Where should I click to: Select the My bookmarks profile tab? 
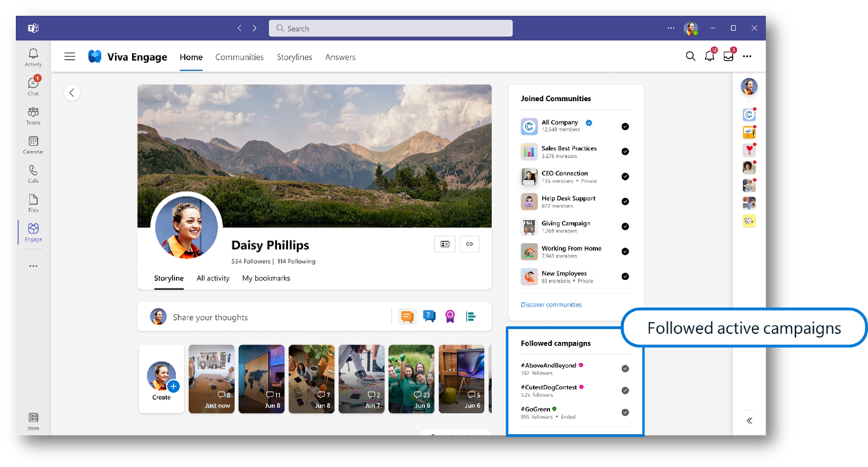pyautogui.click(x=266, y=278)
